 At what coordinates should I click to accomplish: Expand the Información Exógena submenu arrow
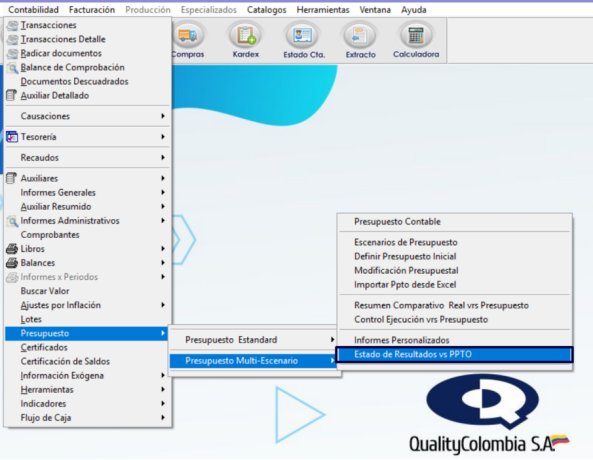coord(163,375)
